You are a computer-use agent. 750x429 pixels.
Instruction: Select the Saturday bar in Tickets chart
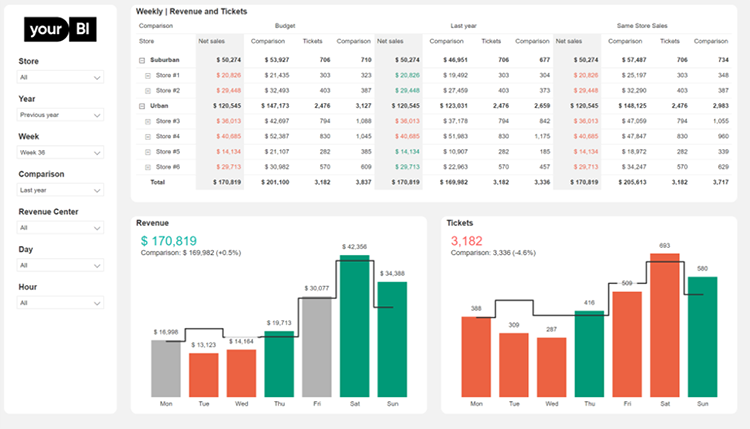pos(665,324)
